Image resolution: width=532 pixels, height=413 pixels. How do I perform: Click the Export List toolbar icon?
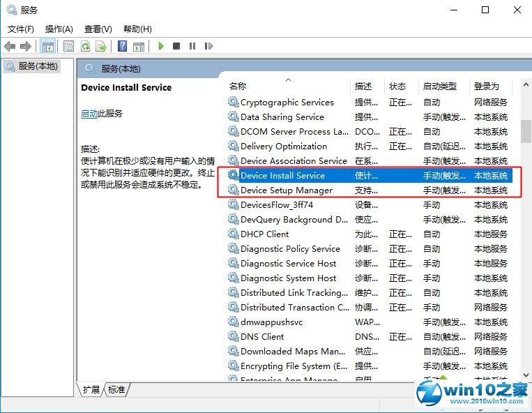[101, 46]
